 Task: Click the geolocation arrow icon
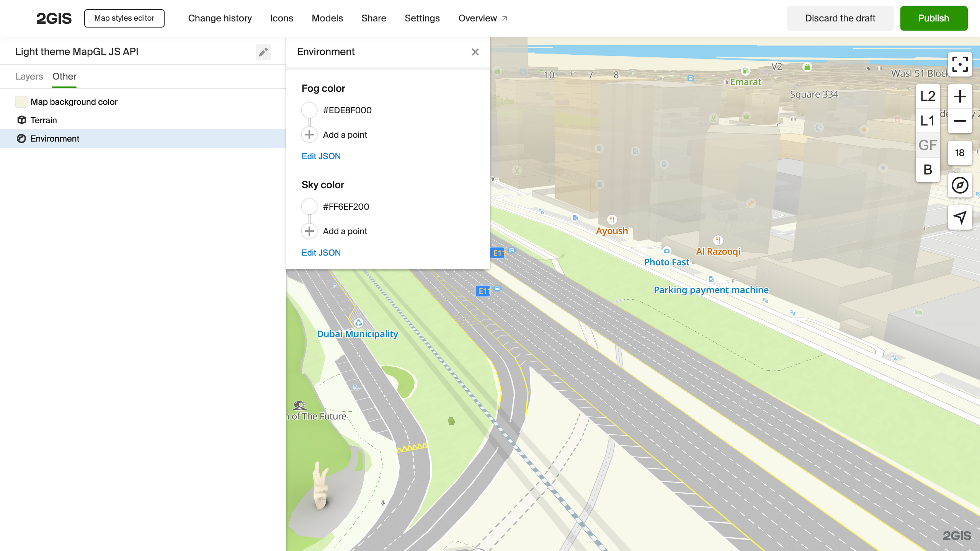pyautogui.click(x=960, y=217)
